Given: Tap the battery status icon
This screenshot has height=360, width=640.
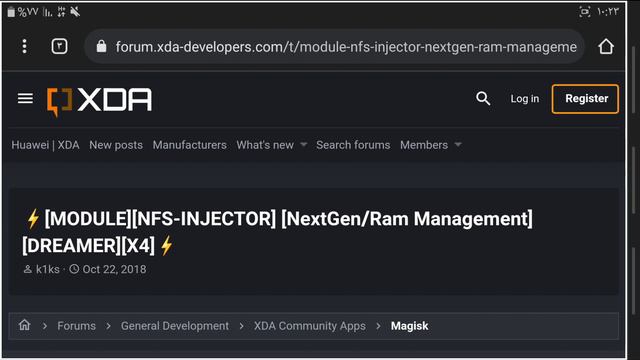Looking at the screenshot, I should click(11, 12).
